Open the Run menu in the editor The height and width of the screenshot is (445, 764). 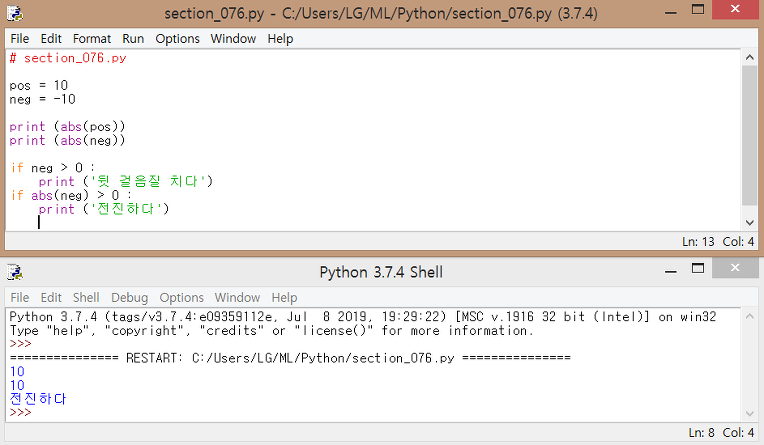click(133, 39)
